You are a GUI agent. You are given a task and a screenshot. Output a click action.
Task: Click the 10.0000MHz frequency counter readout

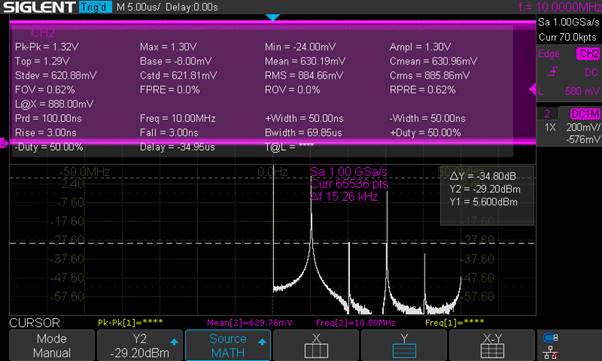[x=560, y=7]
